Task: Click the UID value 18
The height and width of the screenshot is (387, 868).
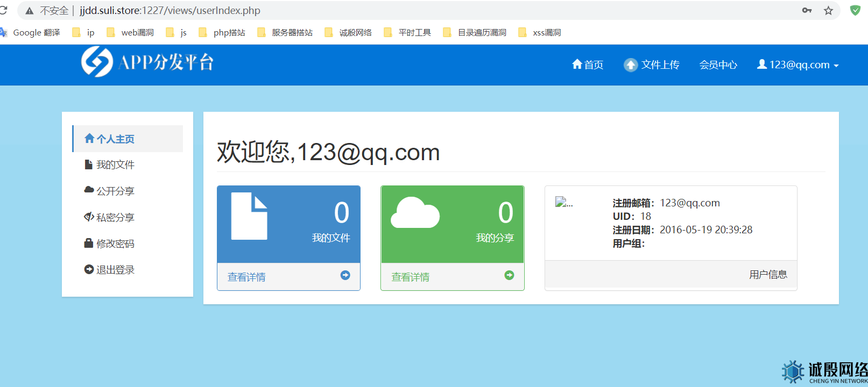Action: pyautogui.click(x=646, y=216)
